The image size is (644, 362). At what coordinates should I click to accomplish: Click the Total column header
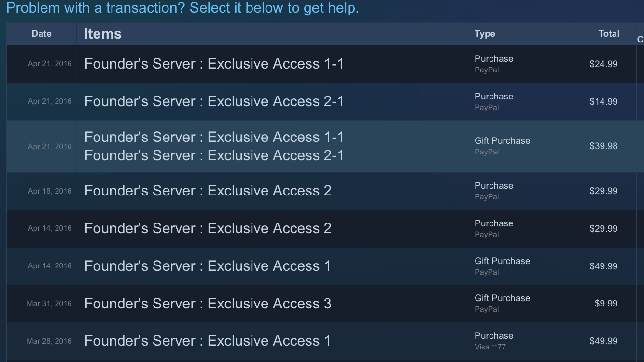click(609, 34)
